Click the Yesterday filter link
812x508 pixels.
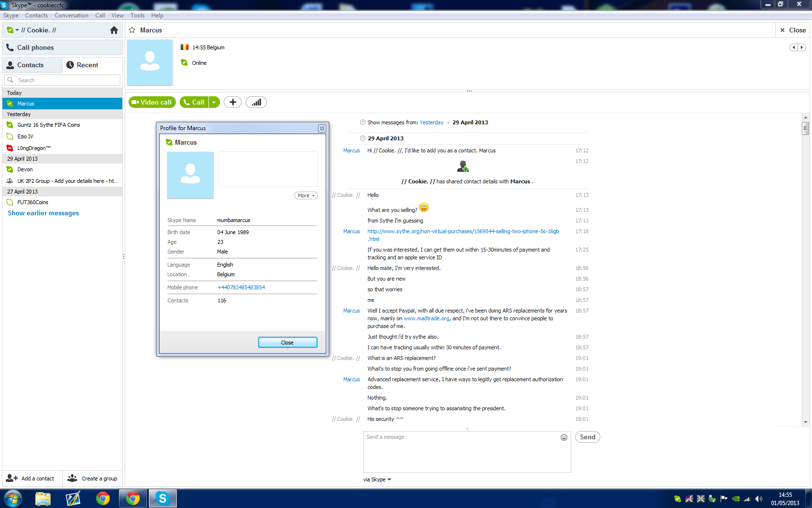(432, 122)
